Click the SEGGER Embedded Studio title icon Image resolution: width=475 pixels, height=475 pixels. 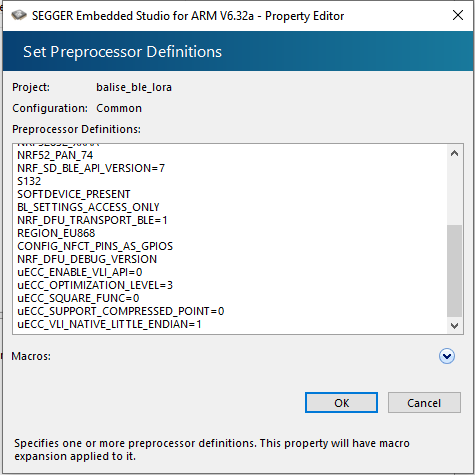point(19,15)
